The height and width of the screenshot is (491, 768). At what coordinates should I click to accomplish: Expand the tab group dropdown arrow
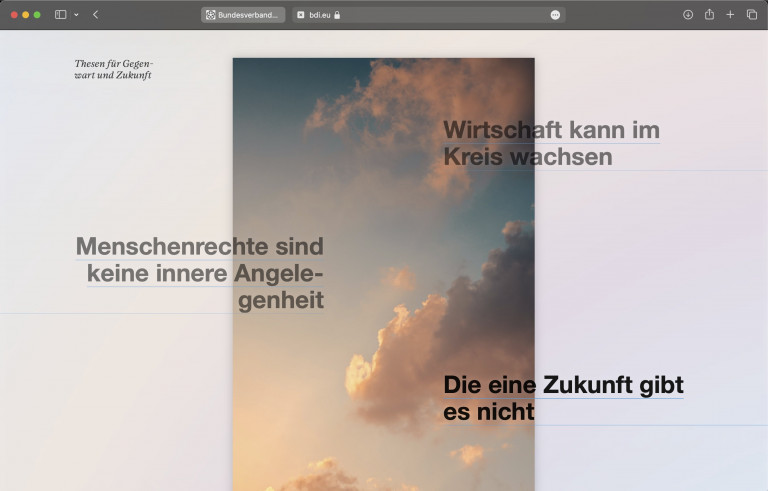[76, 15]
